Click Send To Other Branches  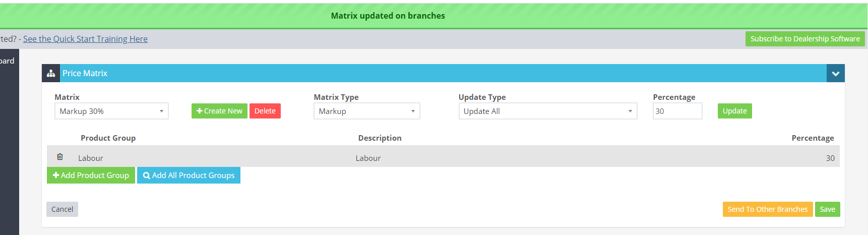coord(767,209)
